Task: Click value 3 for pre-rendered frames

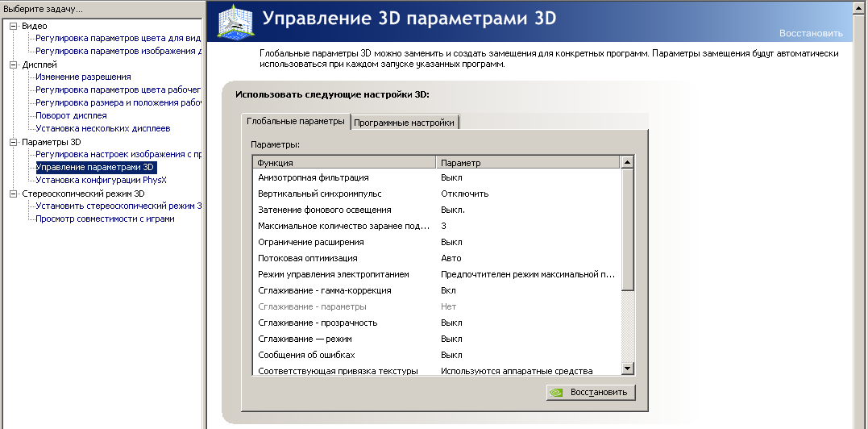Action: pos(443,226)
